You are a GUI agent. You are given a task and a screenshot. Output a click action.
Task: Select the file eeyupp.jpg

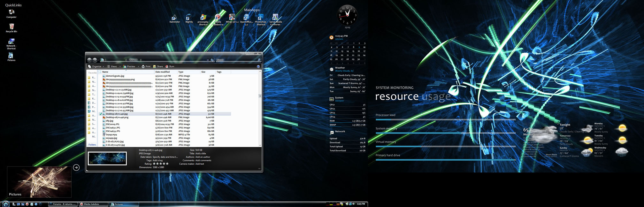coord(111,138)
